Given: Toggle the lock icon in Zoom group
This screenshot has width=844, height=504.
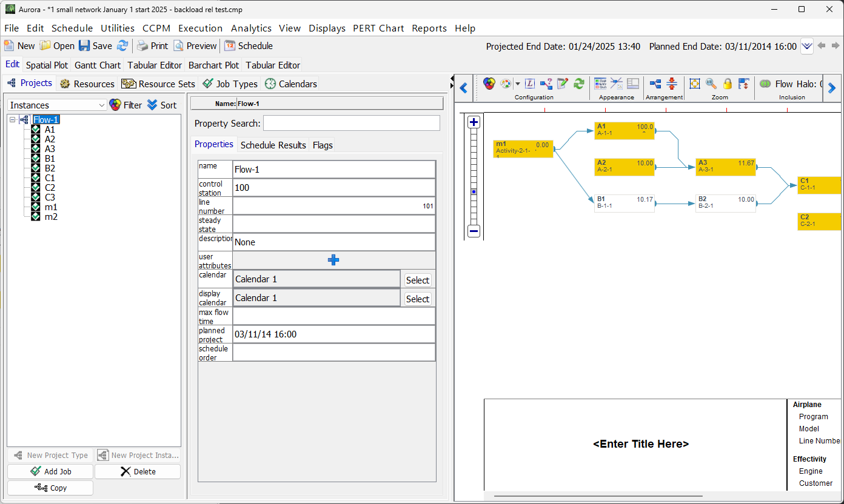Looking at the screenshot, I should pyautogui.click(x=728, y=84).
